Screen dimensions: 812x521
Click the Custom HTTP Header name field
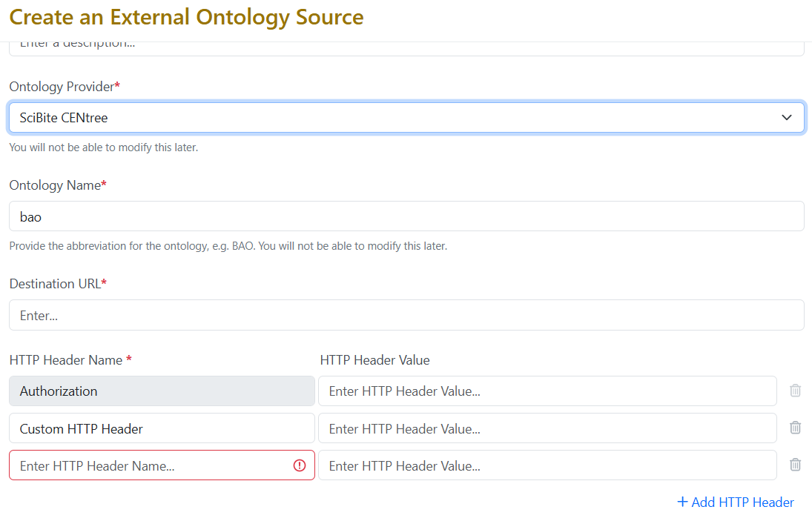tap(162, 428)
